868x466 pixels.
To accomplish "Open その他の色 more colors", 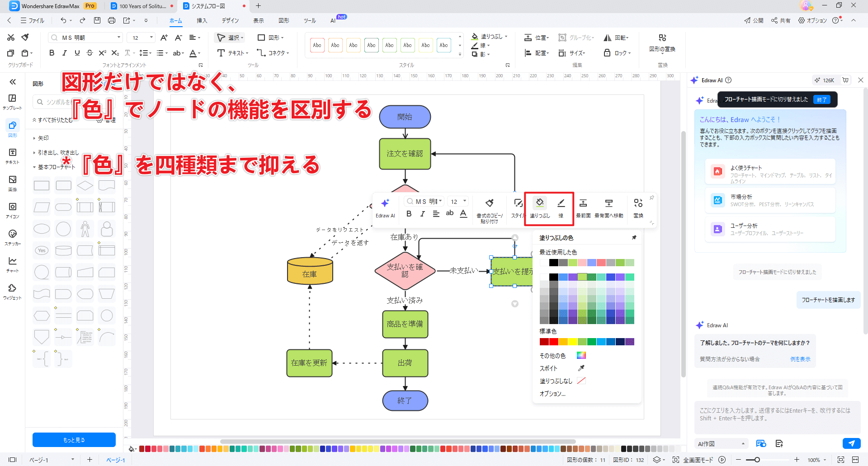I will 562,356.
